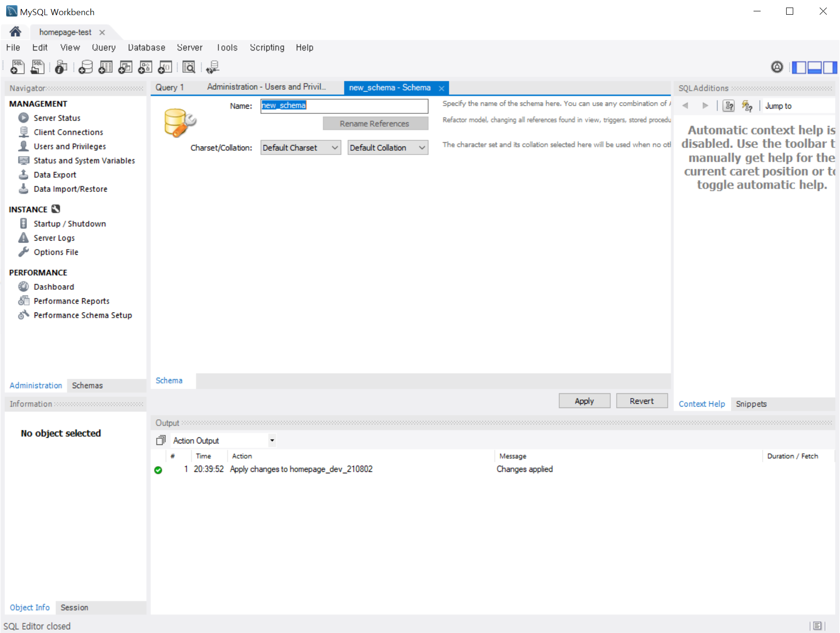The height and width of the screenshot is (633, 840).
Task: Search table data toolbar icon
Action: pos(189,67)
